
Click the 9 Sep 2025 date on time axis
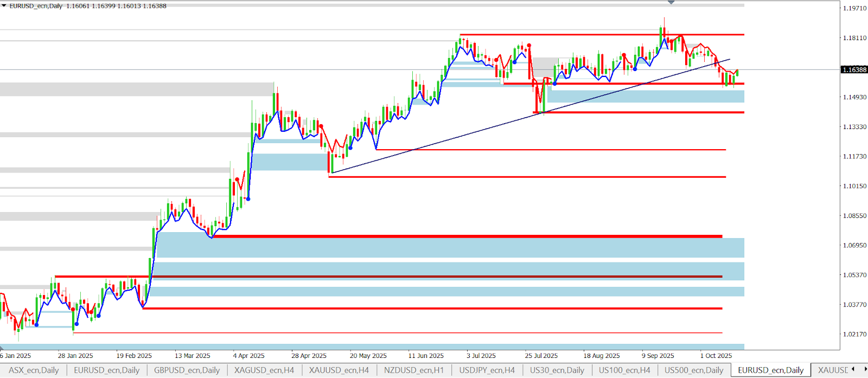tap(658, 356)
